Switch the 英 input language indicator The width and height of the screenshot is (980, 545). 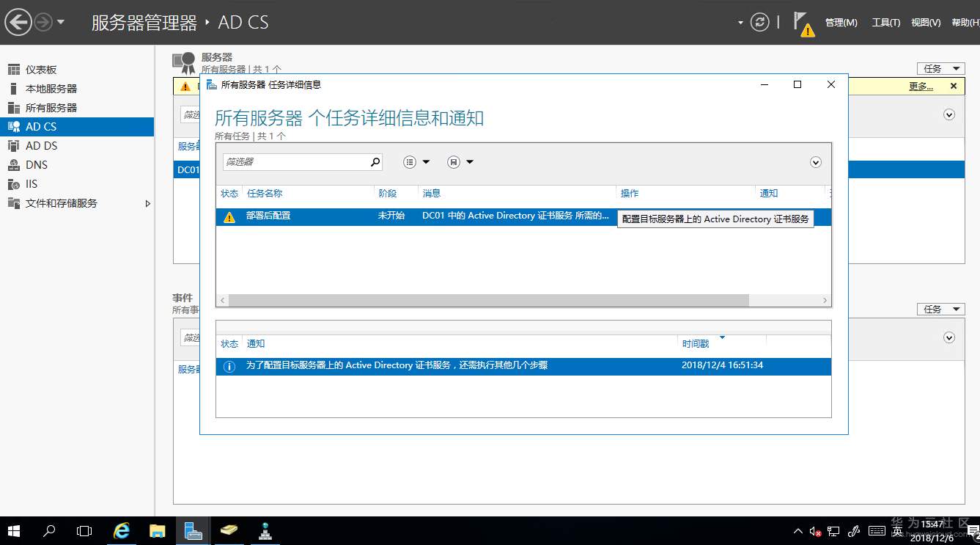897,532
